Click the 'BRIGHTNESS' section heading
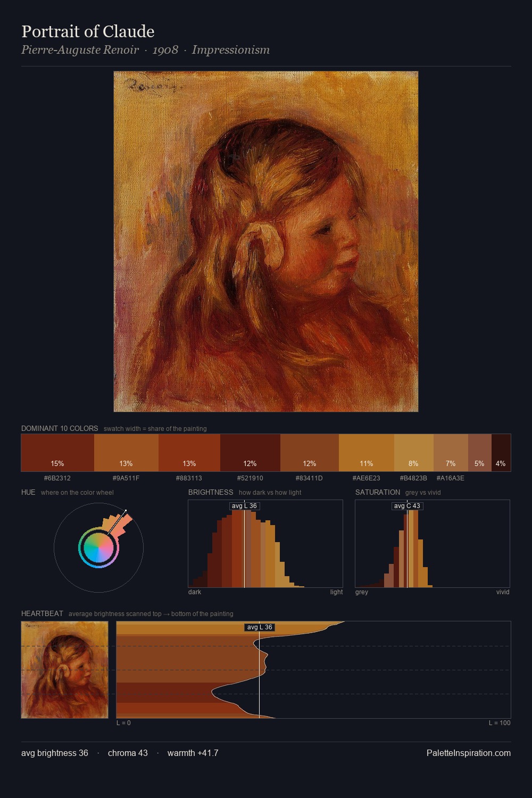The height and width of the screenshot is (798, 532). (x=211, y=492)
